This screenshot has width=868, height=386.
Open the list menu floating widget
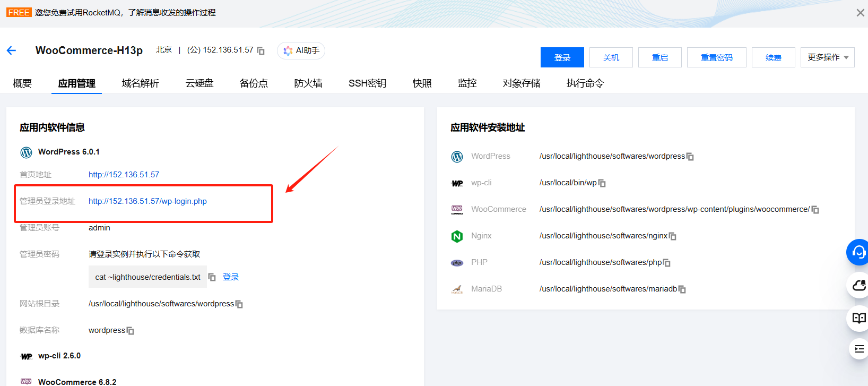(x=859, y=349)
